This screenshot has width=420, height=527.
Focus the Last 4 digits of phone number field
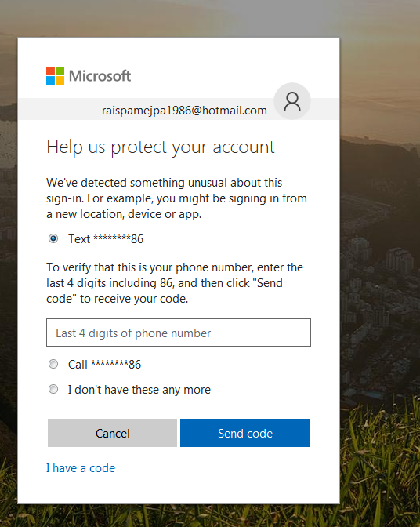tap(179, 333)
